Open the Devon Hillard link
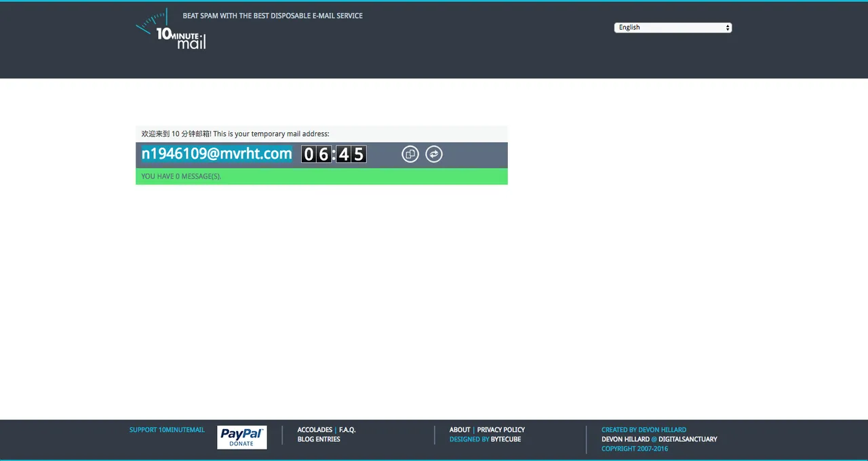The height and width of the screenshot is (461, 868). (x=625, y=439)
